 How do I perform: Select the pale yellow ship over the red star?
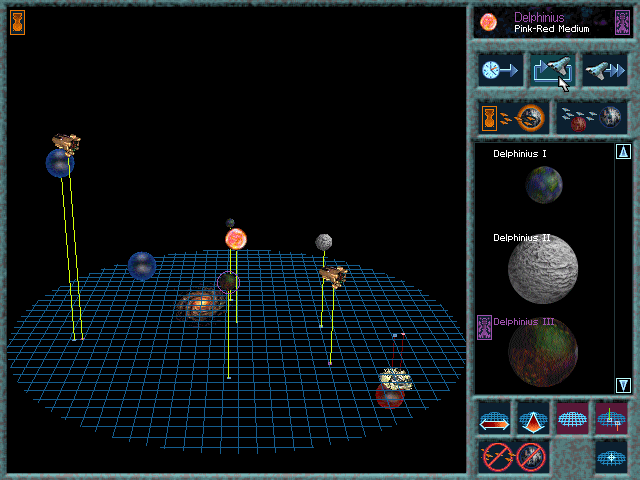tap(395, 379)
